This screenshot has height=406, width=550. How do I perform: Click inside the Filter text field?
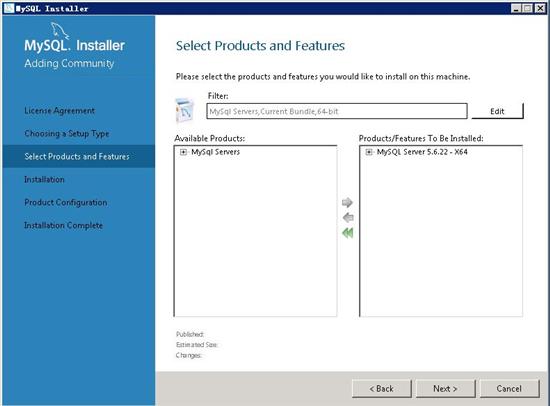[337, 111]
